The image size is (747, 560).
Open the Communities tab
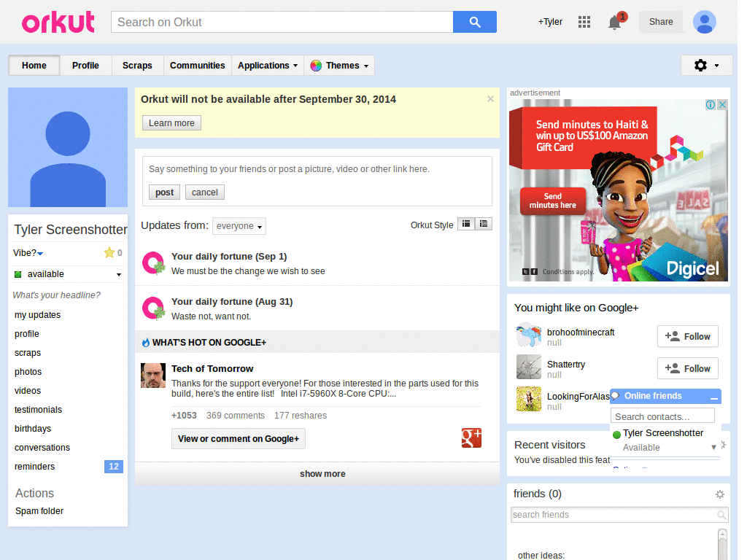[x=197, y=66]
